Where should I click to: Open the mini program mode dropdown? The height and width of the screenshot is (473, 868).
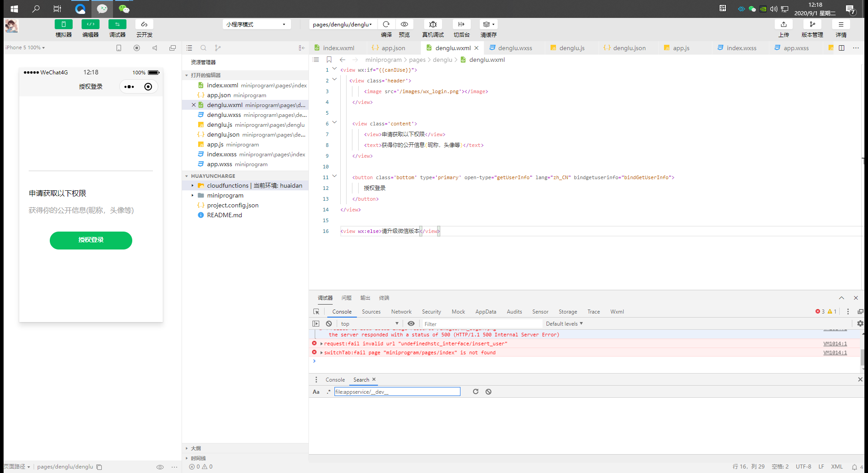256,24
